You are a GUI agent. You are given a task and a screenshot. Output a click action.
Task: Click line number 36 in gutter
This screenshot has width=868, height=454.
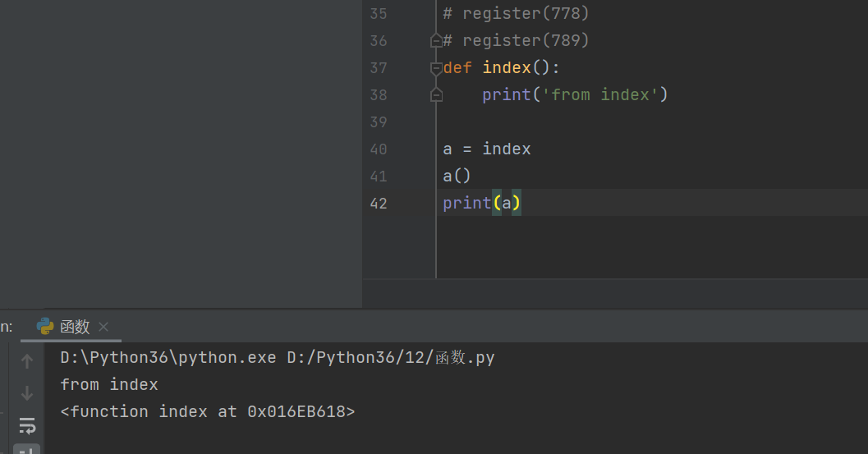click(379, 40)
